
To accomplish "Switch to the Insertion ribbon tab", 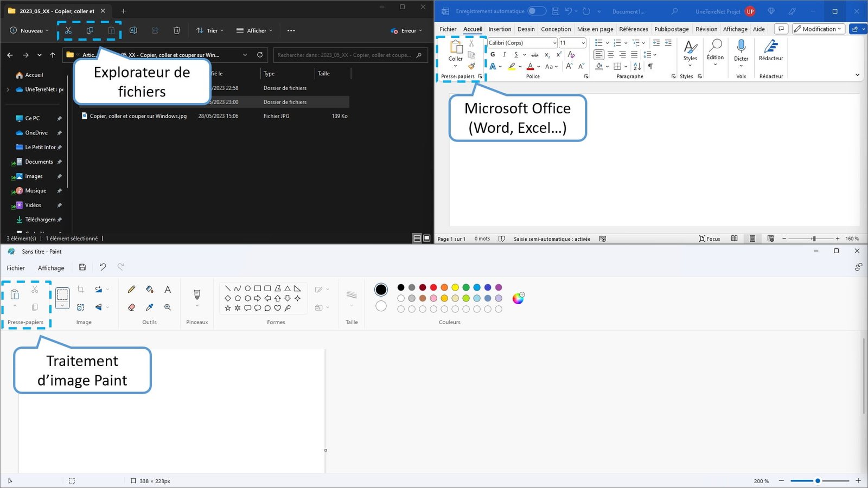I will (499, 29).
